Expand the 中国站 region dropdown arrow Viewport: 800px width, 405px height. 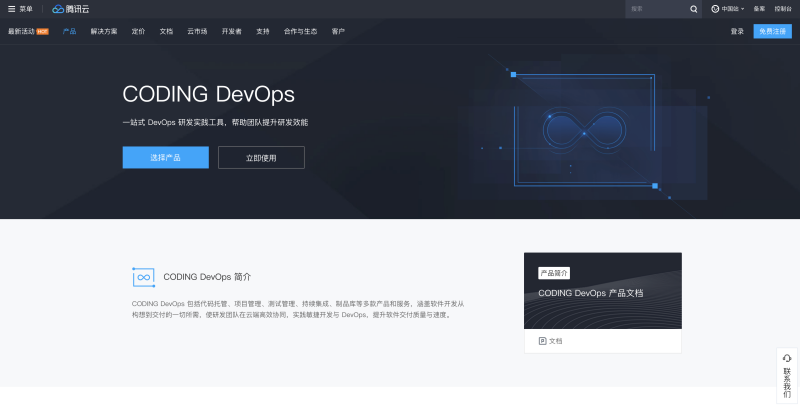click(742, 9)
